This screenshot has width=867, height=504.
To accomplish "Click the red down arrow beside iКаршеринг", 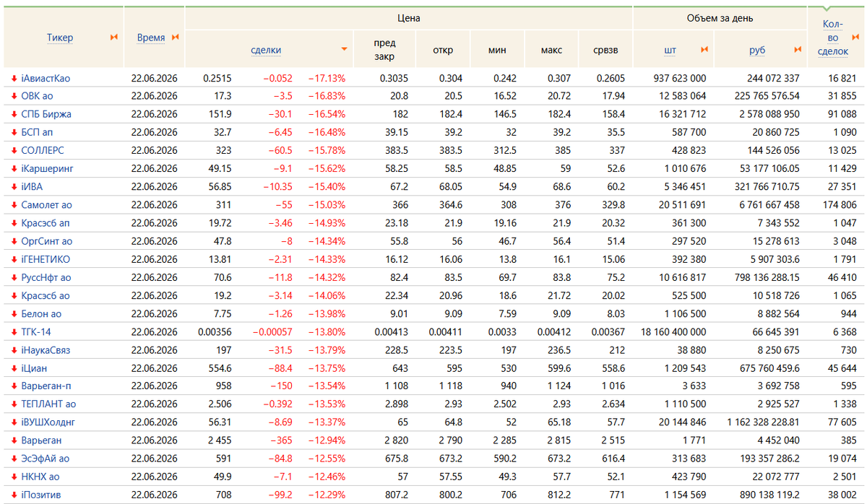I will tap(13, 168).
